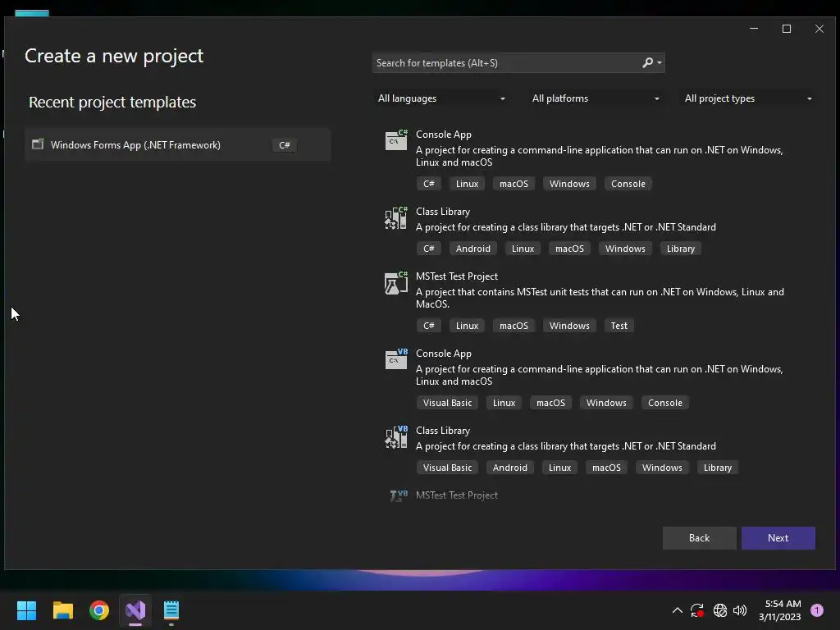Maximize the Create a new project window

(x=787, y=29)
